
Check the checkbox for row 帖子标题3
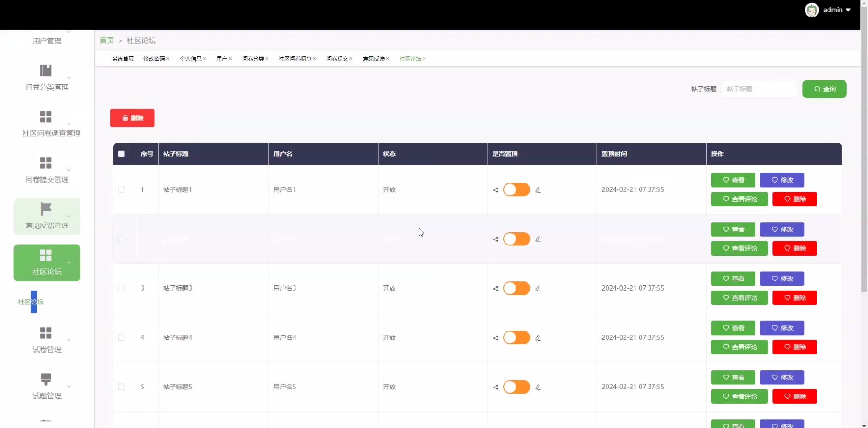pyautogui.click(x=121, y=288)
